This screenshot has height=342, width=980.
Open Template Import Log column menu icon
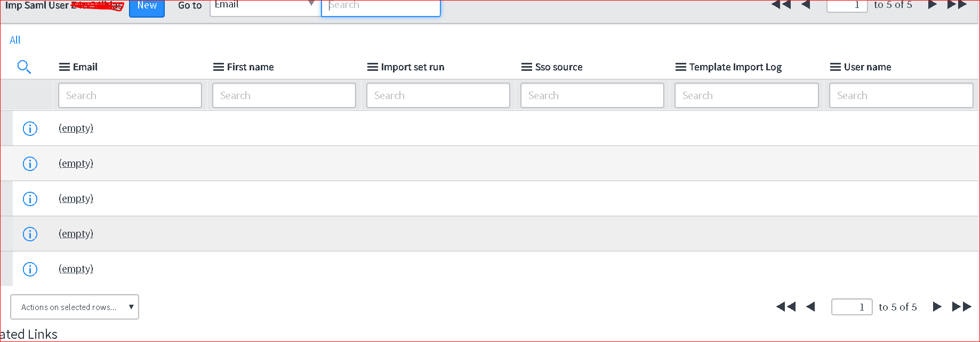coord(681,67)
